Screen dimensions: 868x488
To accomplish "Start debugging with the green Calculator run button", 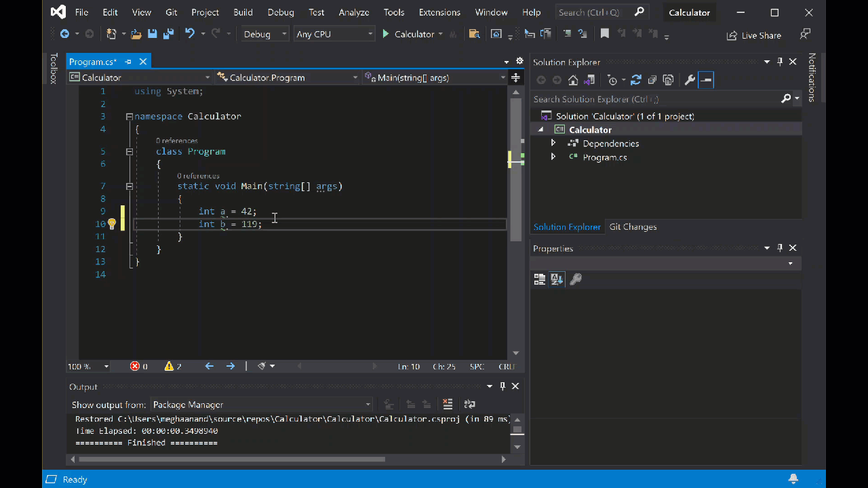I will click(384, 34).
